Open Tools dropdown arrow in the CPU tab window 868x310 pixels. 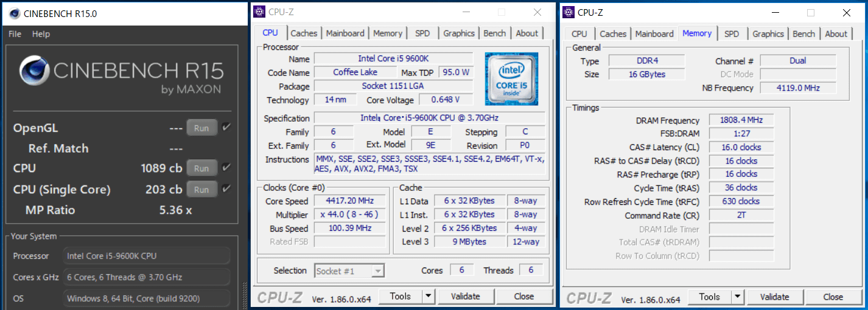pos(429,296)
